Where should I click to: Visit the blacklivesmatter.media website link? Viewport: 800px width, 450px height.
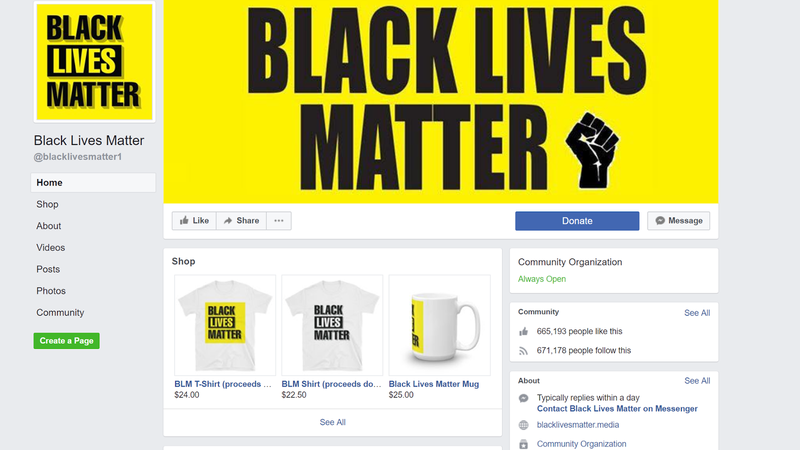(x=578, y=424)
